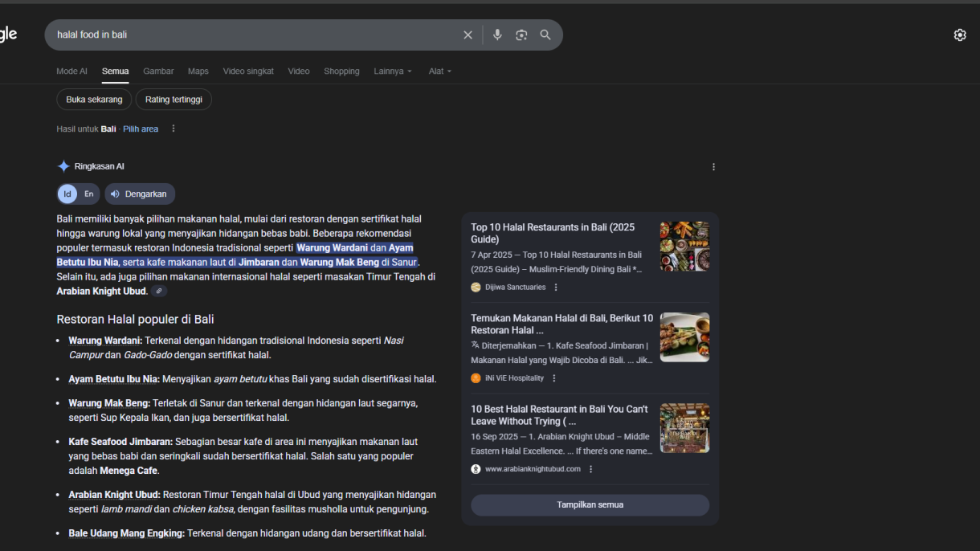Start voice search with the microphone icon

[x=497, y=35]
